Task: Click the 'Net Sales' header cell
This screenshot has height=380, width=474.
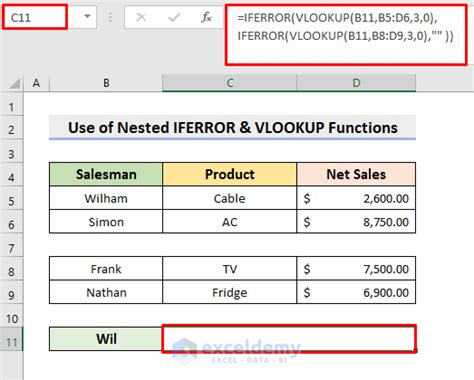Action: point(356,174)
